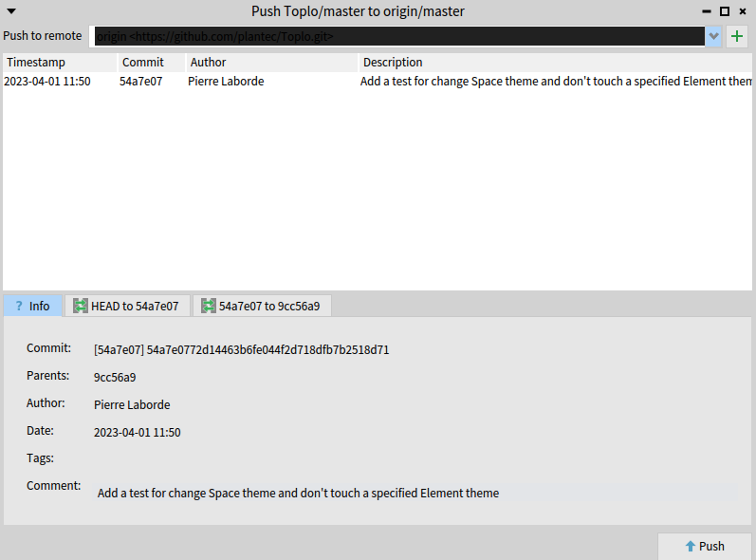Click the question mark icon on Info tab

point(19,306)
